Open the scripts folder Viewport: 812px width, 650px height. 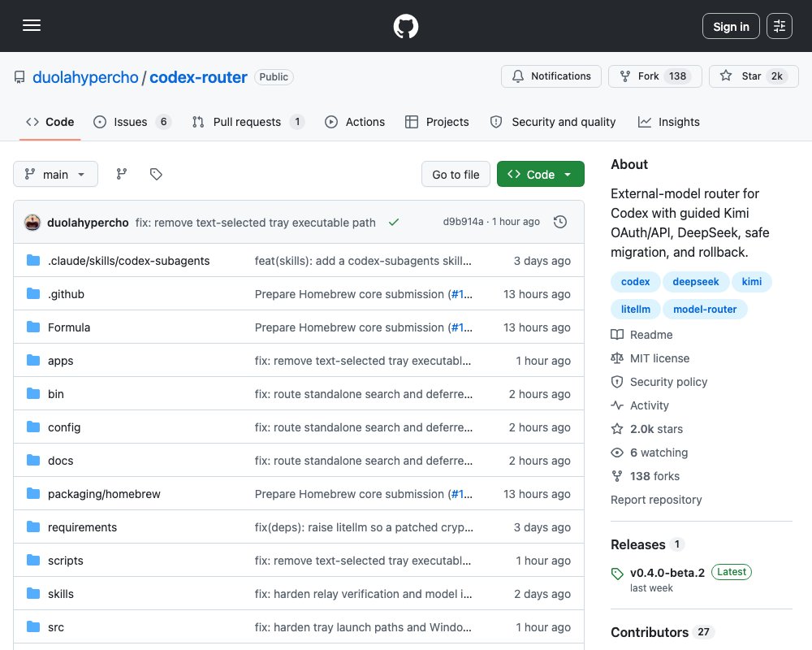65,561
